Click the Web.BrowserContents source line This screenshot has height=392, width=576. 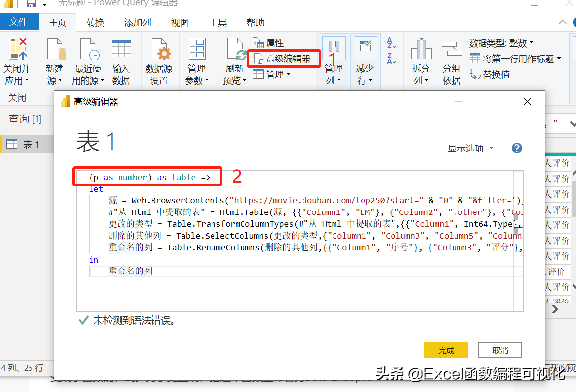pyautogui.click(x=315, y=201)
